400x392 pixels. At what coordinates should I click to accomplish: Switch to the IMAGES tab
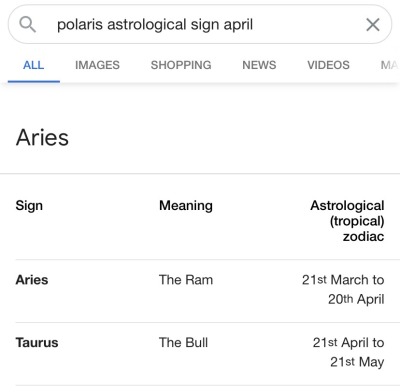[97, 65]
